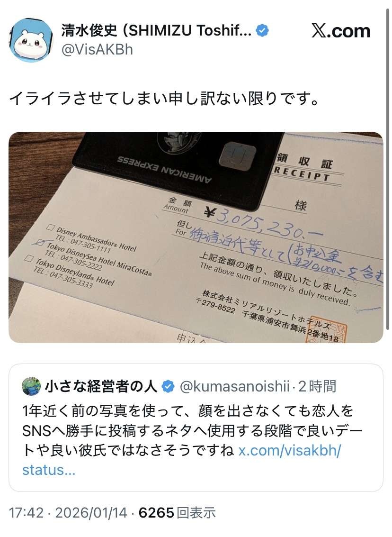The width and height of the screenshot is (392, 537).
Task: Open the quoted user's small avatar
Action: (31, 386)
